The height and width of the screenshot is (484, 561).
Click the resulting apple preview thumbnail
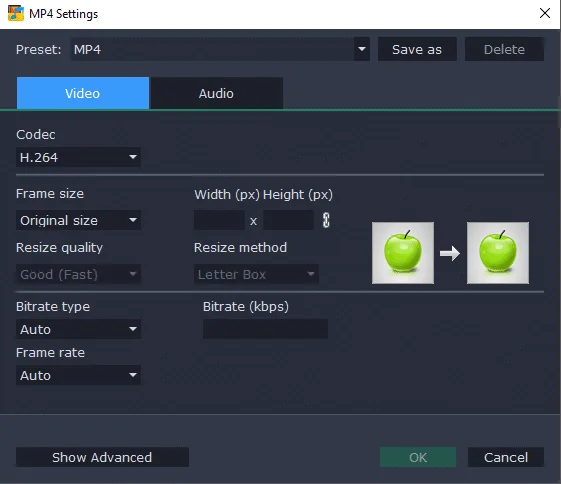point(498,253)
